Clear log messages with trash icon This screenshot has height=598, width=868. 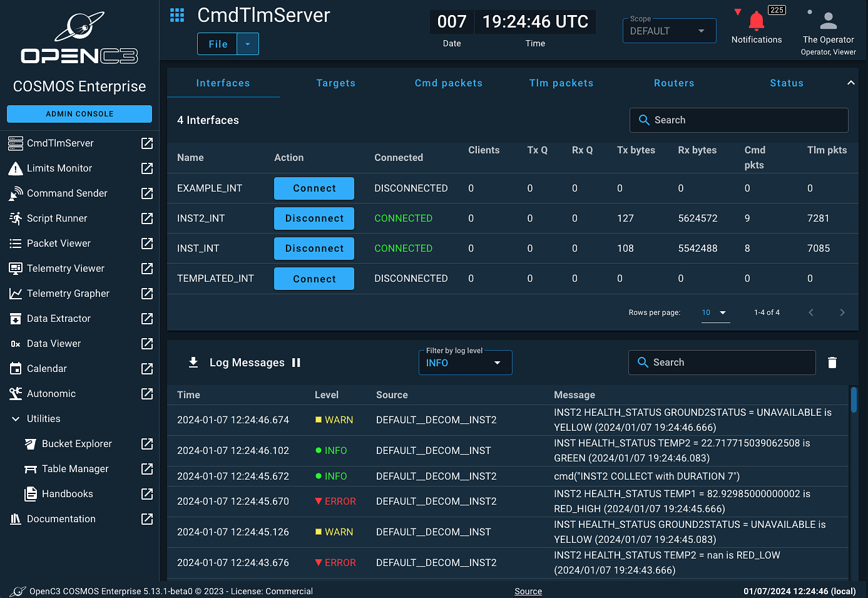(x=832, y=363)
